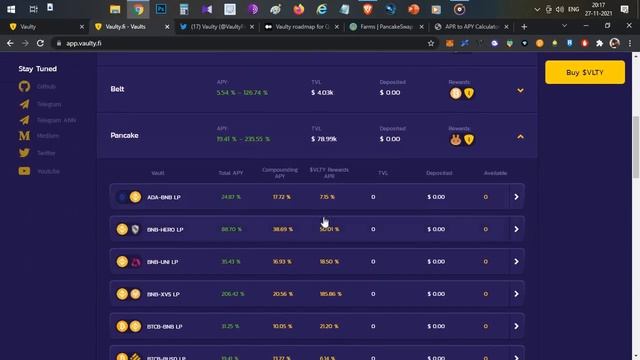640x360 pixels.
Task: Click BTCB-BNB LP token pair icon
Action: pos(129,326)
